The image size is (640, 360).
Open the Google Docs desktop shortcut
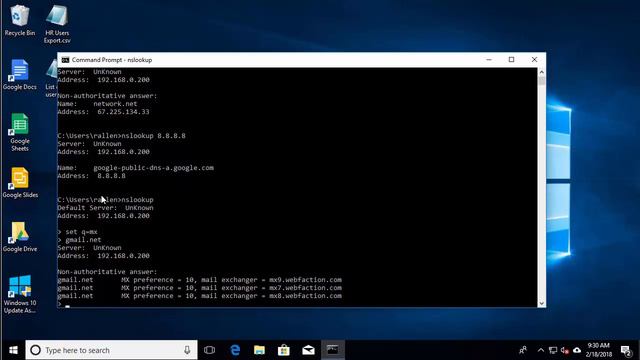coord(20,75)
